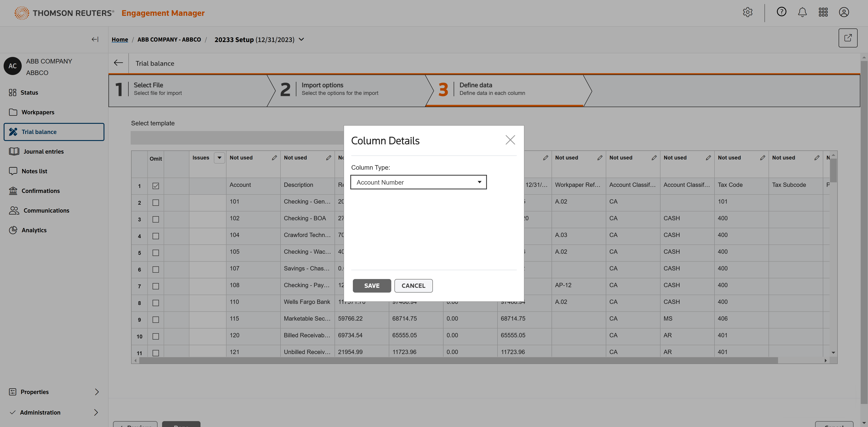The height and width of the screenshot is (427, 868).
Task: Edit the first Not used column pencil
Action: tap(274, 158)
